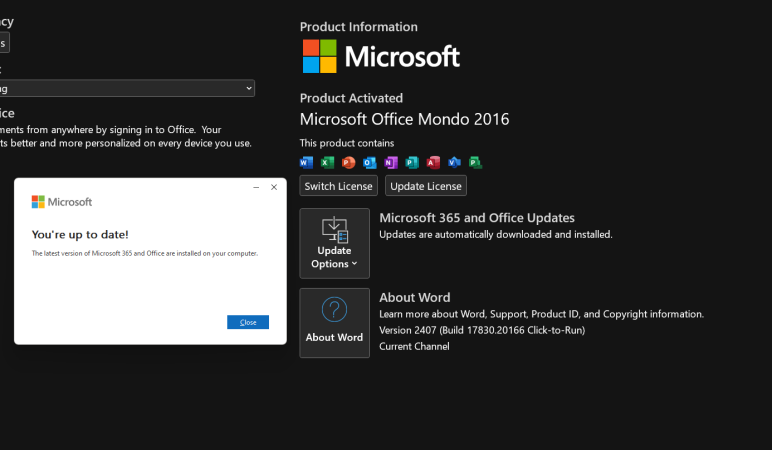Viewport: 772px width, 450px height.
Task: Click the Word app icon
Action: (x=306, y=162)
